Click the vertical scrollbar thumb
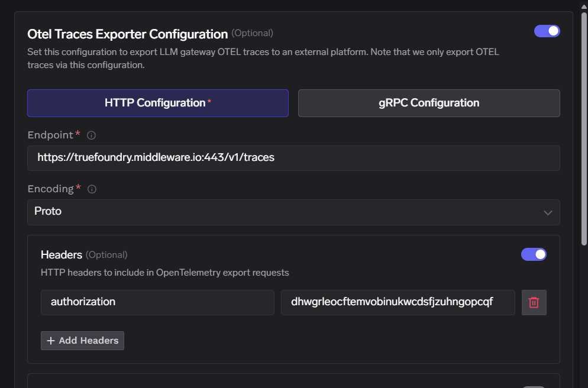Screen dimensions: 588x388 584,129
